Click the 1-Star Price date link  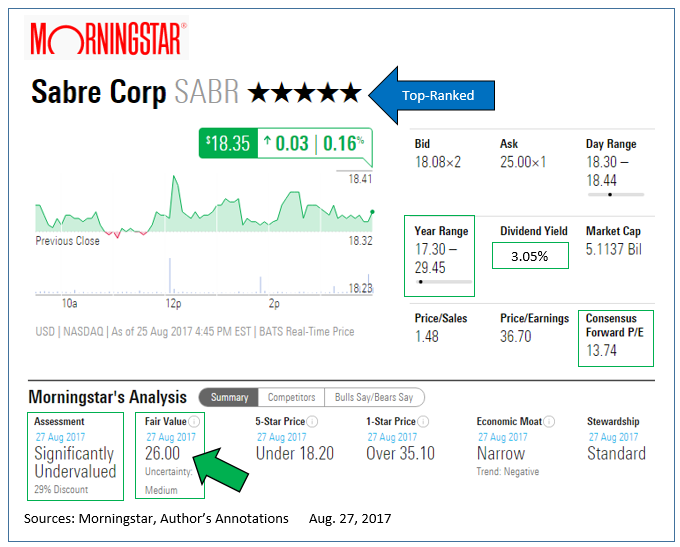coord(392,437)
